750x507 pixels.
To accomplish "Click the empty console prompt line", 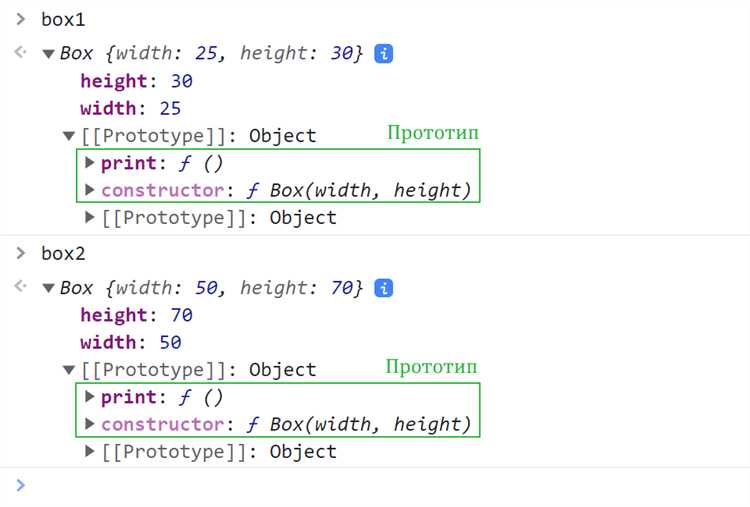I will (375, 485).
